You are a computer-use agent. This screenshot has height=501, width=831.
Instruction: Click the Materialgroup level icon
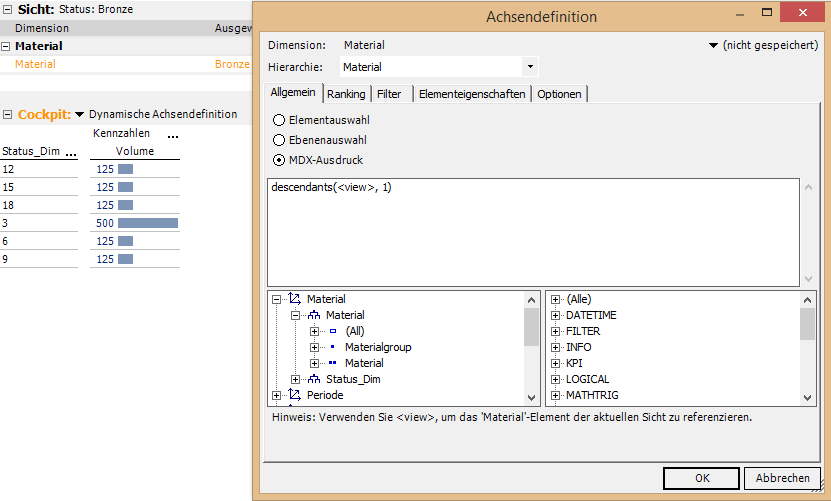click(333, 347)
